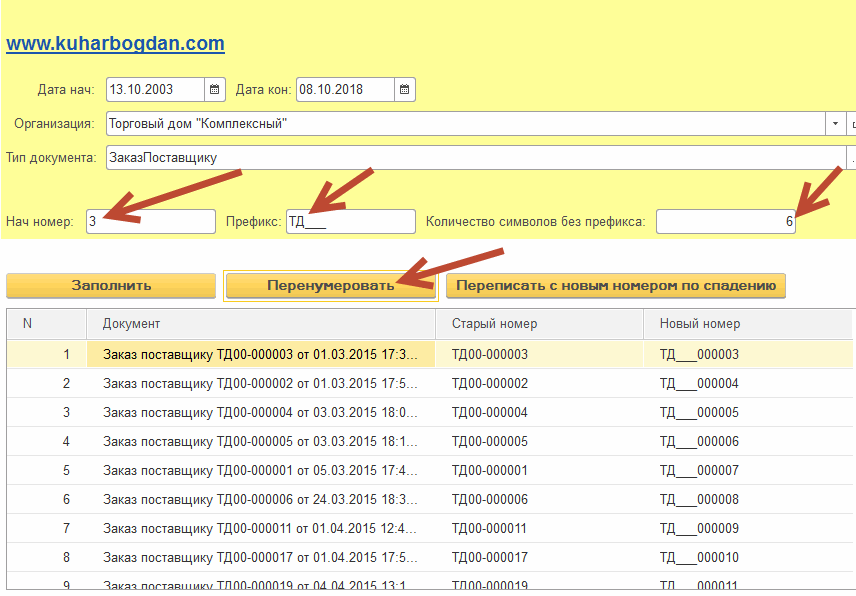
Task: Click the Тип документа field
Action: coord(470,158)
